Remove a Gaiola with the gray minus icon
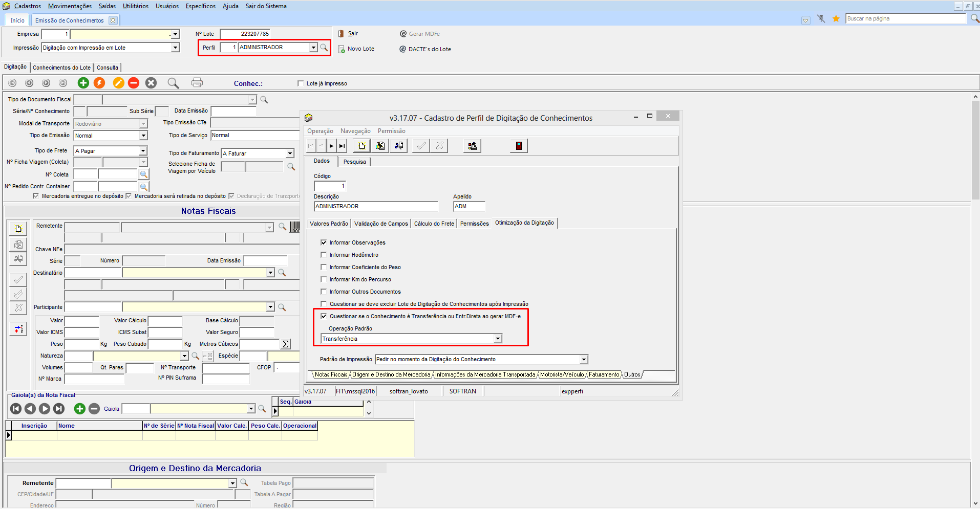Screen dimensions: 980x509 coord(94,409)
